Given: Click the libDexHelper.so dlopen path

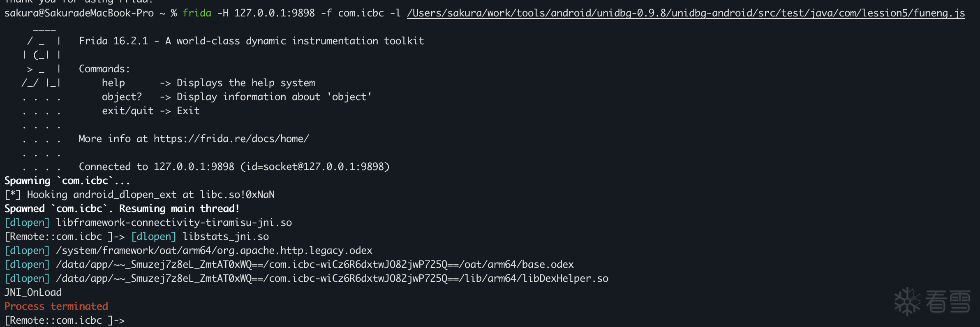Looking at the screenshot, I should (332, 279).
